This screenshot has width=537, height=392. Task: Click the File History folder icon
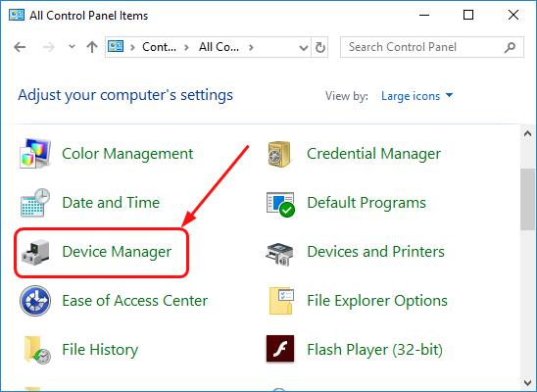pos(37,350)
